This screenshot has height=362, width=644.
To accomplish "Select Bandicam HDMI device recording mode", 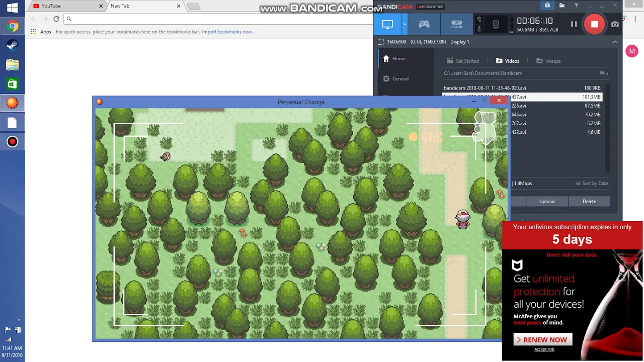I will coord(456,24).
